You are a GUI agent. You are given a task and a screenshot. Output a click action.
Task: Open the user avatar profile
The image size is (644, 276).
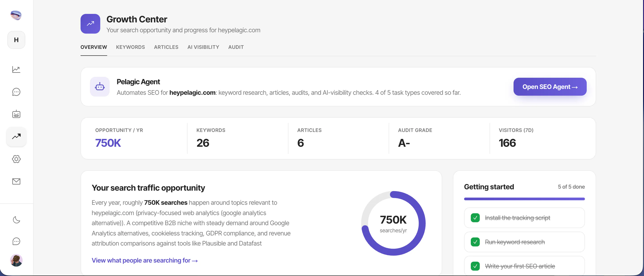16,260
